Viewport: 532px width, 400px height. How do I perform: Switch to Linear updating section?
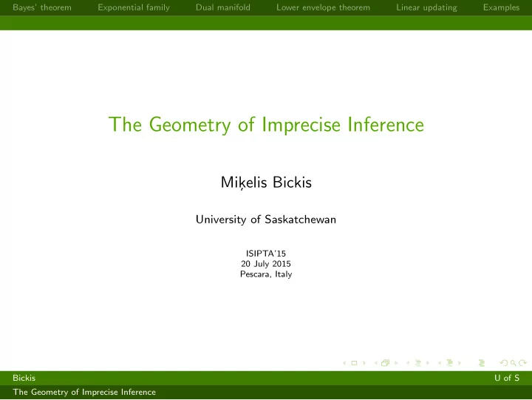[426, 7]
